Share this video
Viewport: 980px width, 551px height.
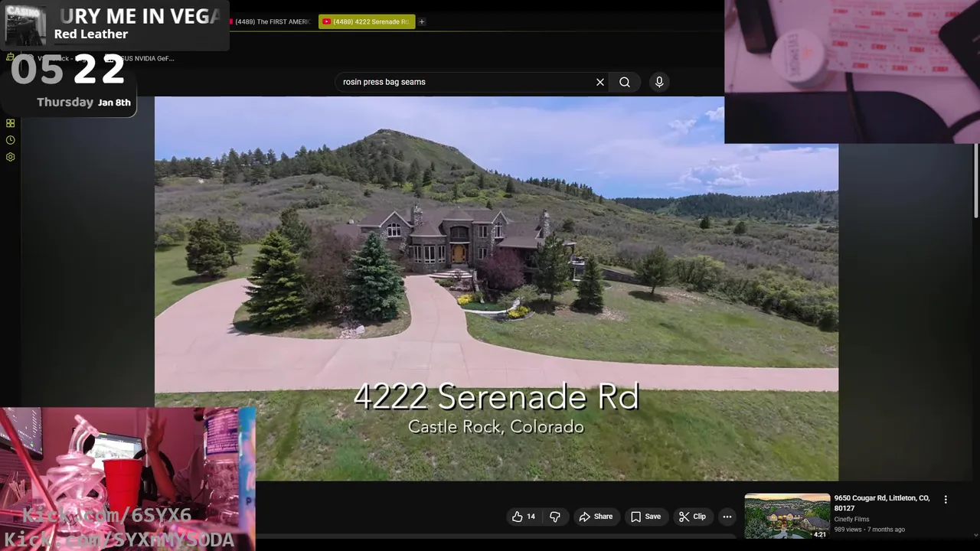pyautogui.click(x=596, y=517)
